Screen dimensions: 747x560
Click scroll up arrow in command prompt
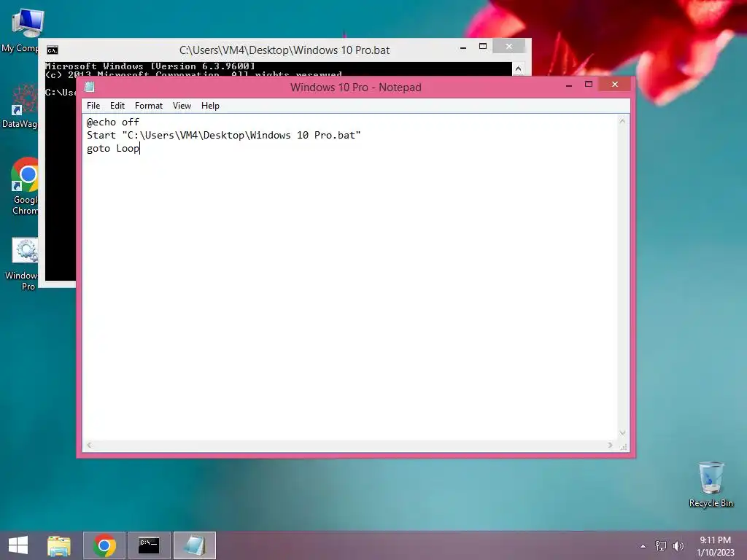click(x=519, y=69)
